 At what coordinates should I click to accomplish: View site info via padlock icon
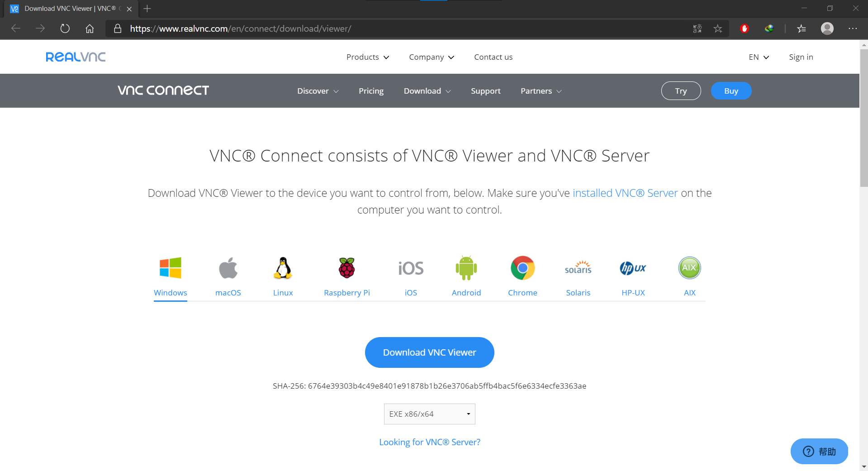pyautogui.click(x=118, y=29)
